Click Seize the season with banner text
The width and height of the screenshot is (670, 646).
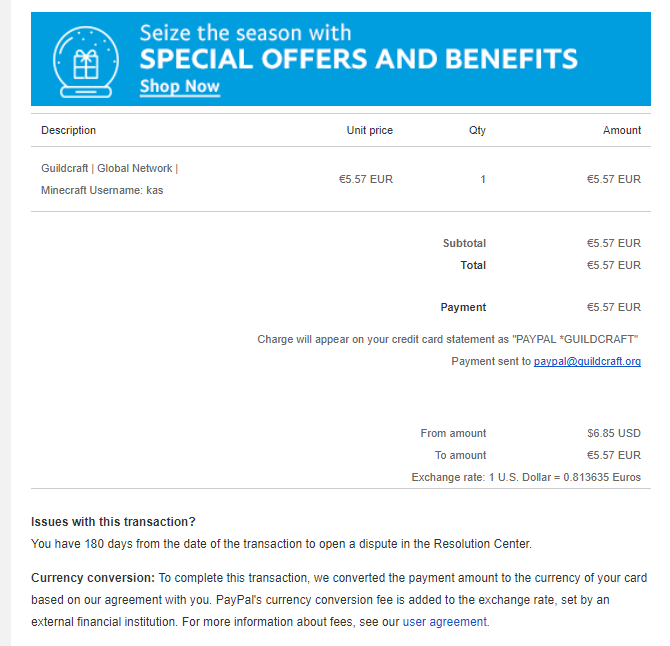246,33
